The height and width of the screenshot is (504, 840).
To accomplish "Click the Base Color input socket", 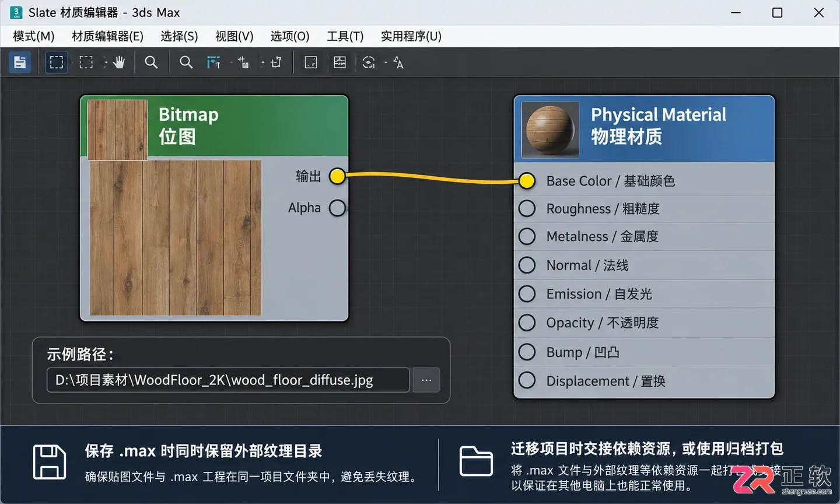I will pyautogui.click(x=527, y=181).
